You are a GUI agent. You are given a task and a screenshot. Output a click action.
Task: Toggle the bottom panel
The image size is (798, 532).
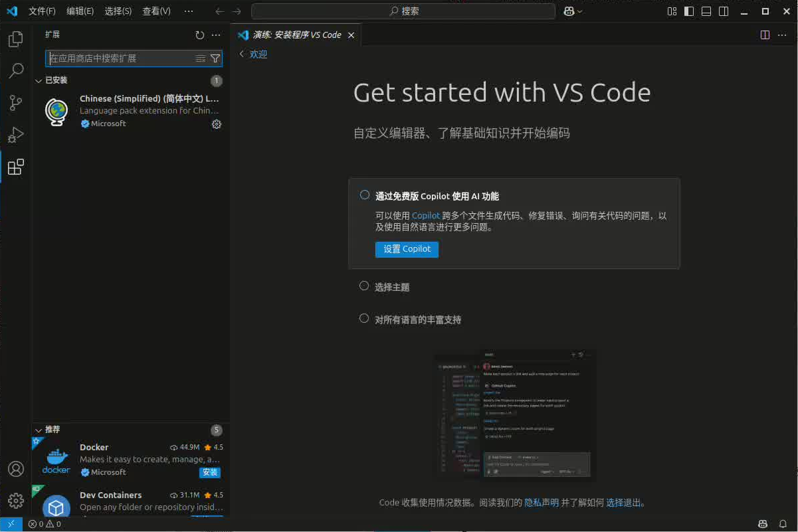[x=706, y=11]
